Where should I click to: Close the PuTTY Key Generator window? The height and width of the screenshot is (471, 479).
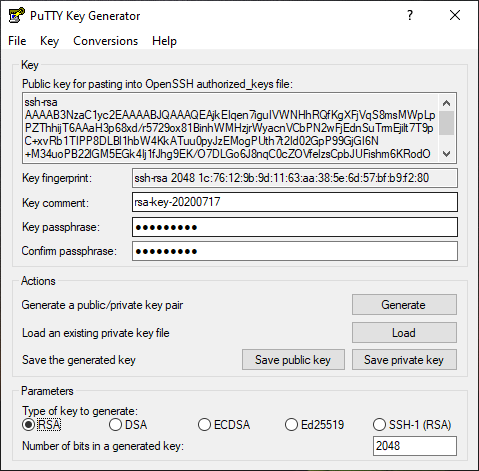point(455,15)
